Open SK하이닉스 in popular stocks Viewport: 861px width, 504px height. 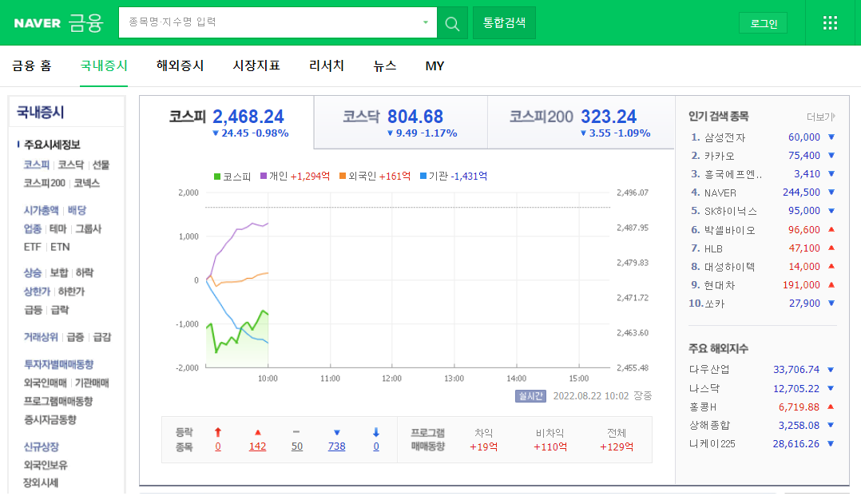click(731, 211)
